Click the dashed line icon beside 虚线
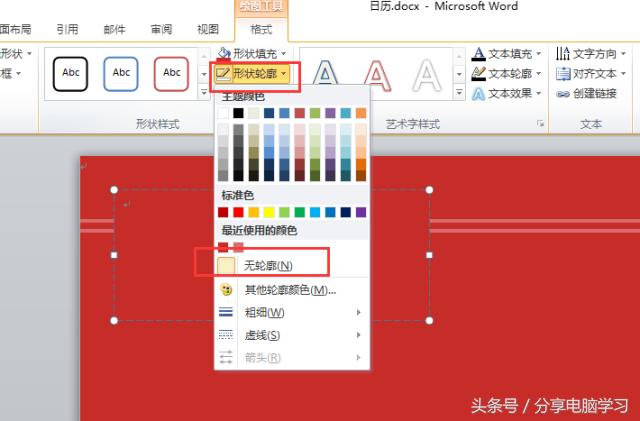Viewport: 640px width, 421px height. coord(226,335)
